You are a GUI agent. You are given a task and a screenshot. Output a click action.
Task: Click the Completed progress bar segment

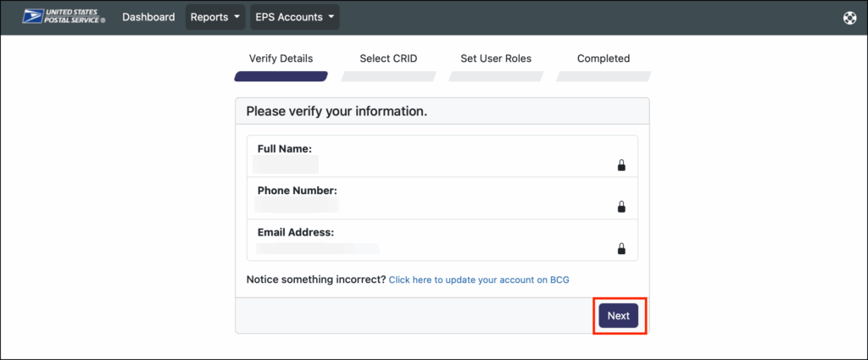[x=604, y=76]
